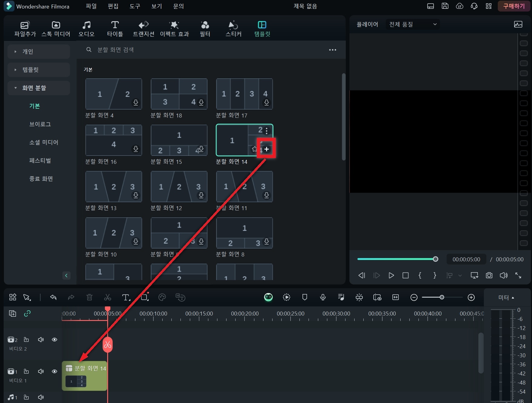Expand the 개인 sidebar section
The image size is (532, 403).
pyautogui.click(x=39, y=51)
